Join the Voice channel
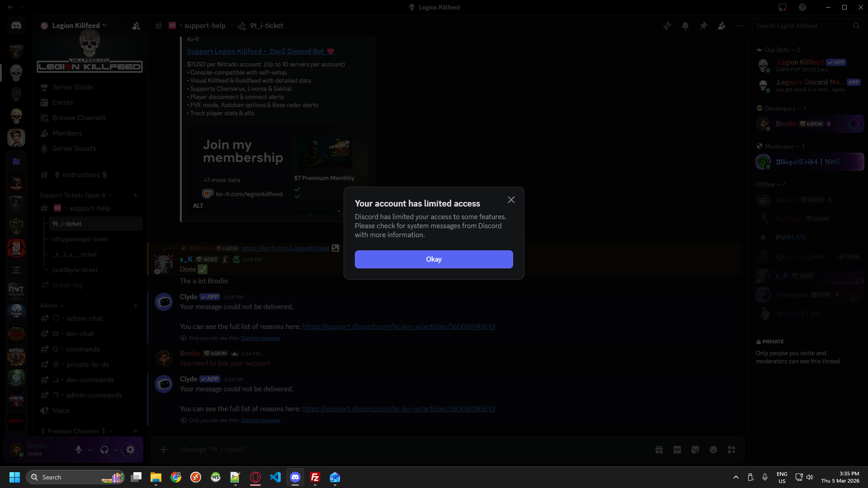 coord(90,411)
